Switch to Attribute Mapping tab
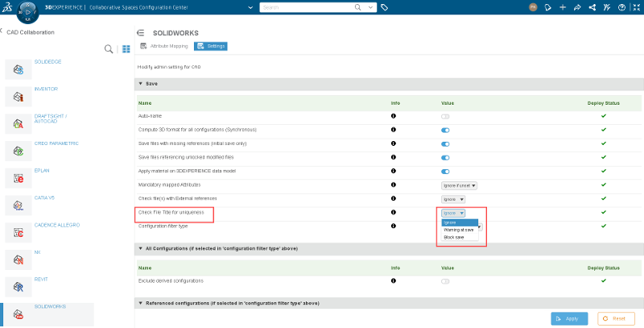The image size is (644, 328). tap(164, 46)
